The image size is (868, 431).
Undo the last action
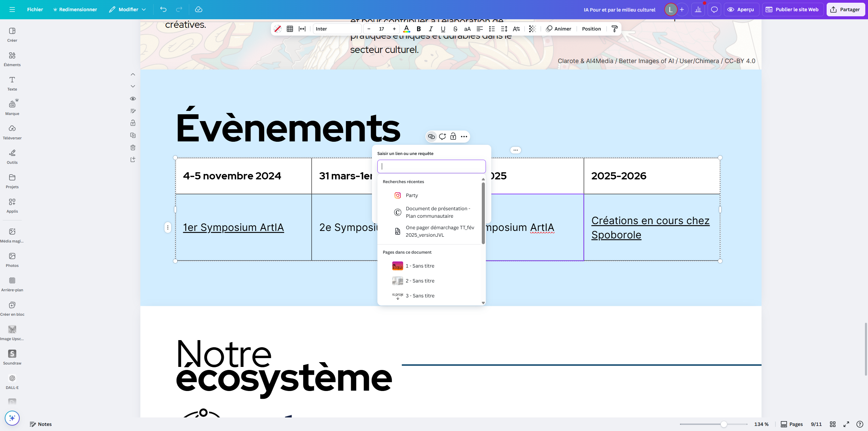pos(163,9)
